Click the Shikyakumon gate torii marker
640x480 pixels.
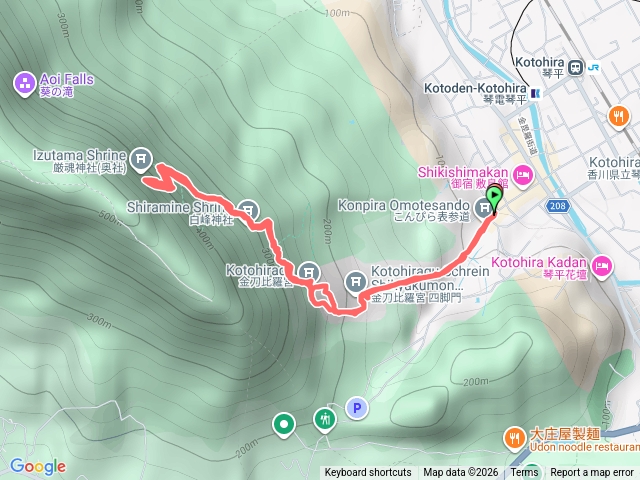(356, 282)
